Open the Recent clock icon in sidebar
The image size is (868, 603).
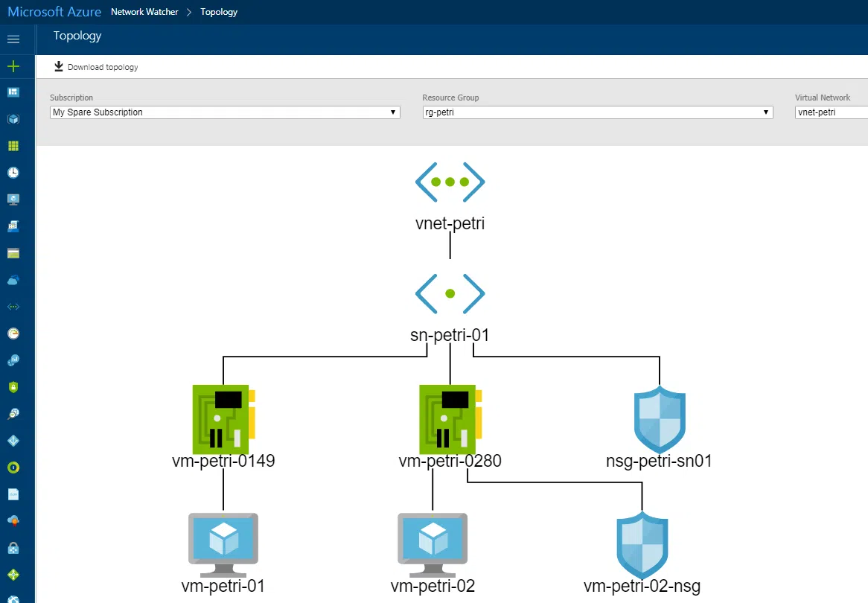13,172
